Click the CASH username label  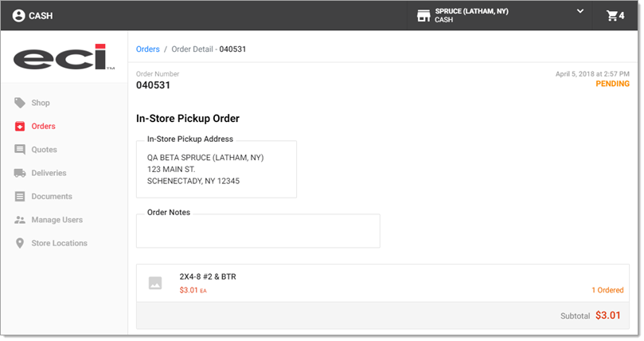[x=41, y=16]
